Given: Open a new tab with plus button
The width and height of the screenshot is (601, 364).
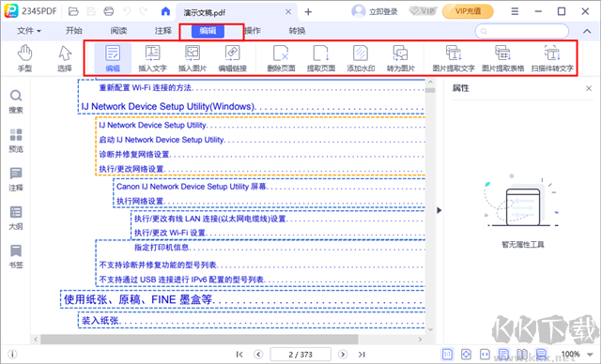Looking at the screenshot, I should tap(308, 12).
